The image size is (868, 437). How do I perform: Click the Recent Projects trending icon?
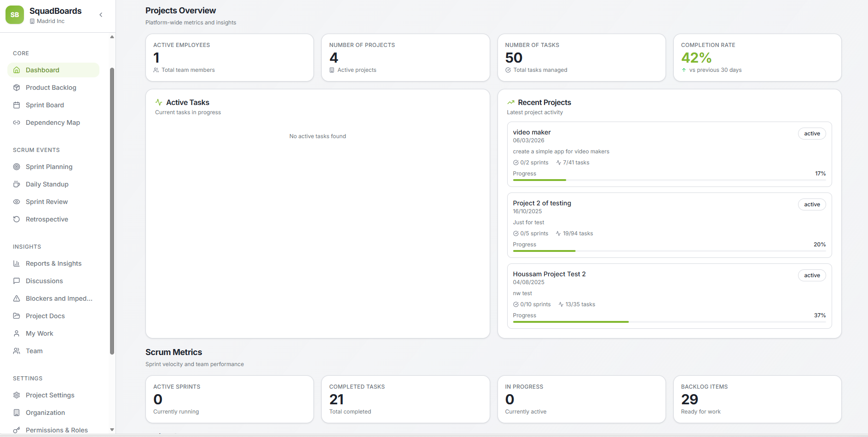(510, 102)
